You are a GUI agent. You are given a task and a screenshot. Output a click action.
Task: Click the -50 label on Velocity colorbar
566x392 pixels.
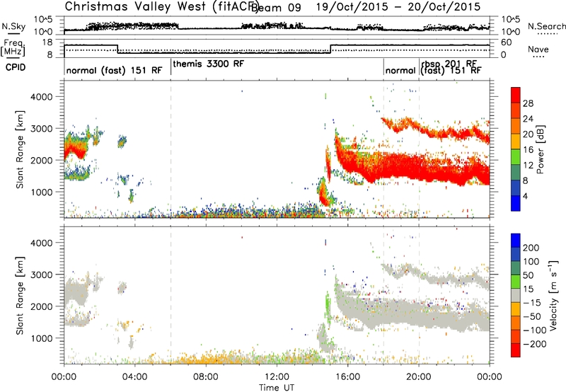pos(532,316)
